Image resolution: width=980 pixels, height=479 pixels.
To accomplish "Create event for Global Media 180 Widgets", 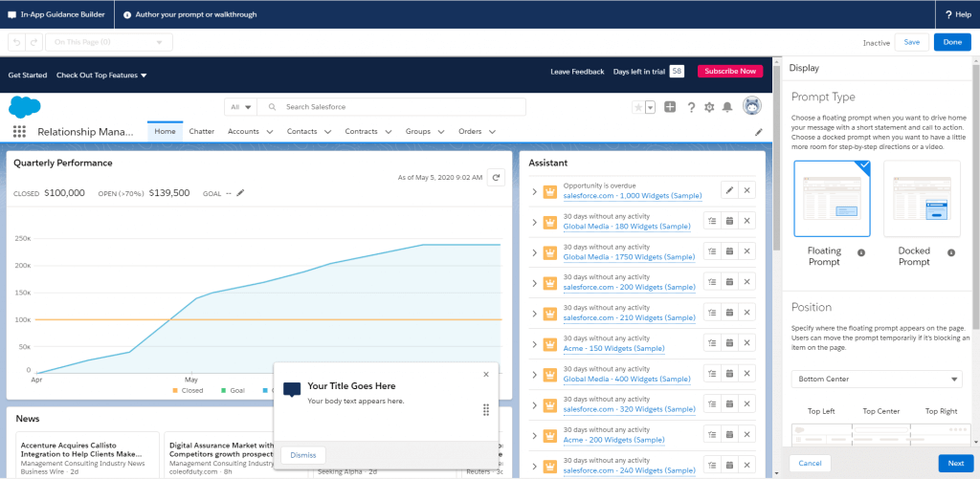I will click(x=729, y=221).
